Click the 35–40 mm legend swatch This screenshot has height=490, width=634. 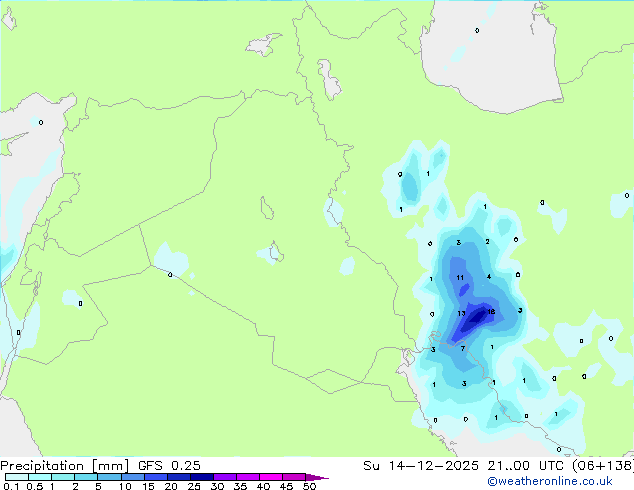pyautogui.click(x=248, y=477)
